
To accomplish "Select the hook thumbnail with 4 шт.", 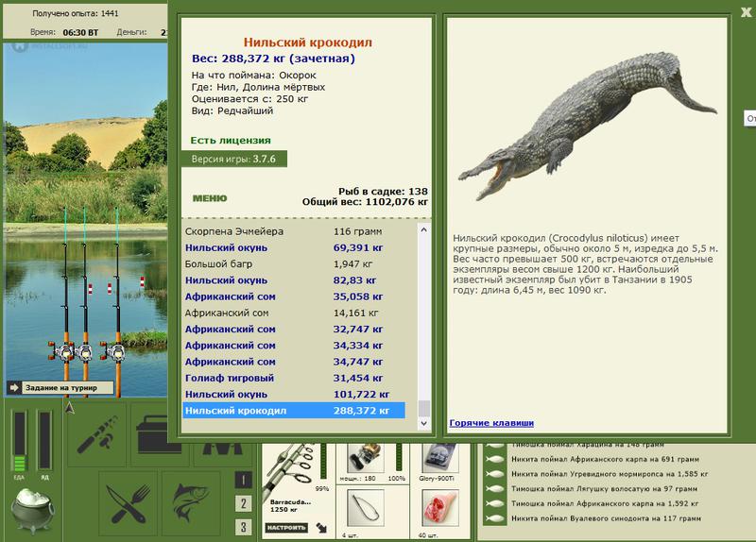I will pos(366,508).
